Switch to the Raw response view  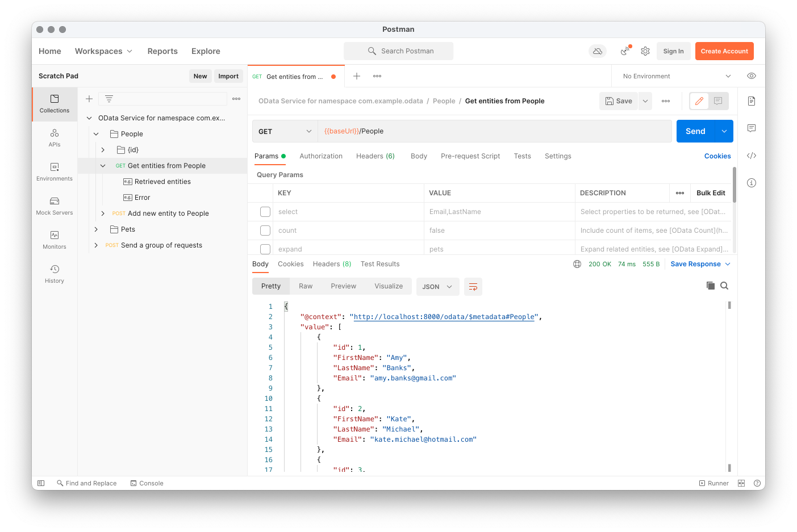[x=306, y=286]
